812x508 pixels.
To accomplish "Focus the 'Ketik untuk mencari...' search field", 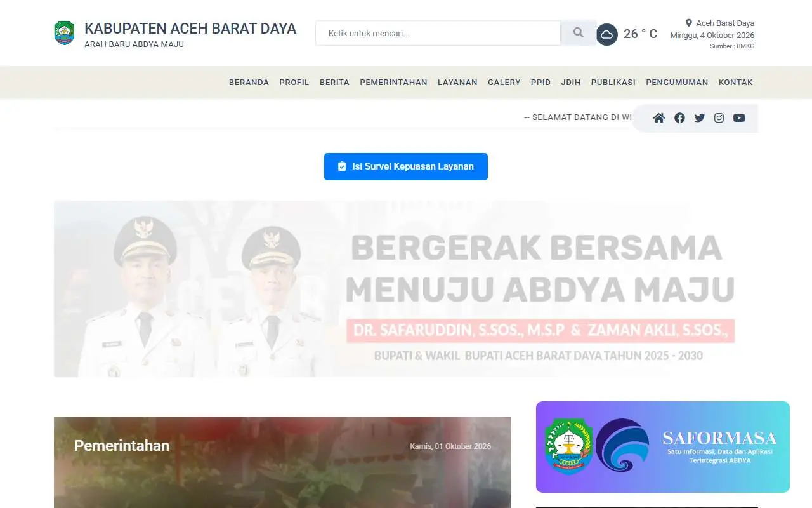I will click(438, 33).
